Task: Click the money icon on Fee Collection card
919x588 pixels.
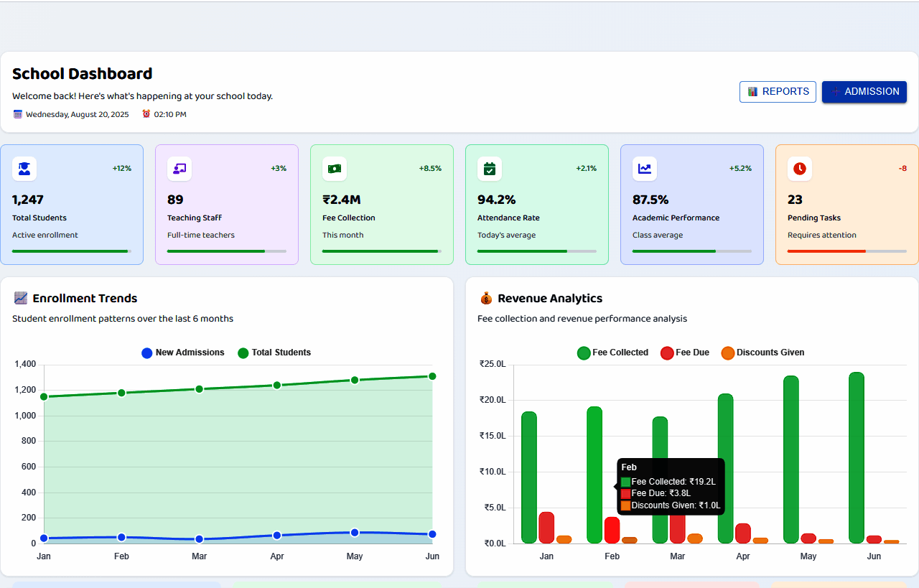Action: 335,169
